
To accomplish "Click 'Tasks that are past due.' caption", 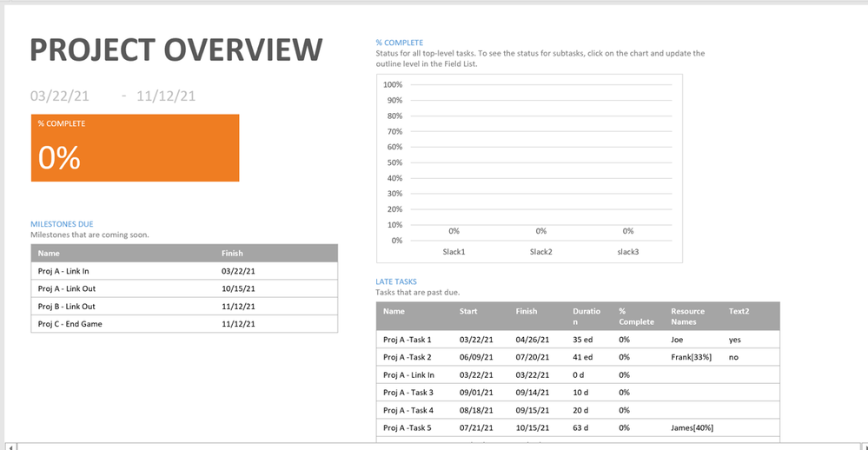I will tap(418, 292).
